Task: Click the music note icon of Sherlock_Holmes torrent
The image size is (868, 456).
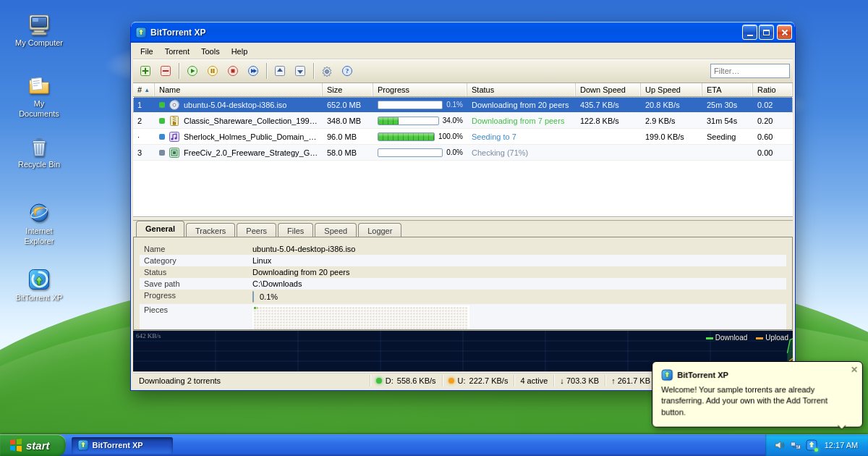Action: point(174,137)
